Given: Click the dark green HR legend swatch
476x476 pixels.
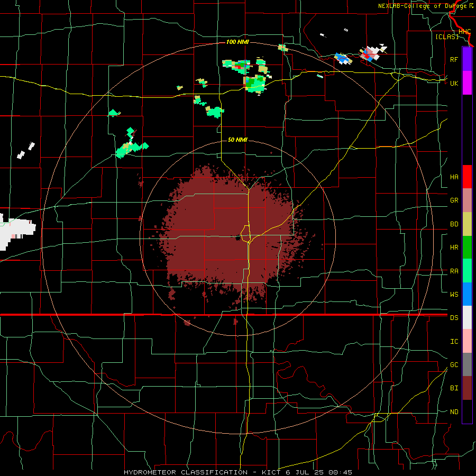Looking at the screenshot, I should pos(467,247).
